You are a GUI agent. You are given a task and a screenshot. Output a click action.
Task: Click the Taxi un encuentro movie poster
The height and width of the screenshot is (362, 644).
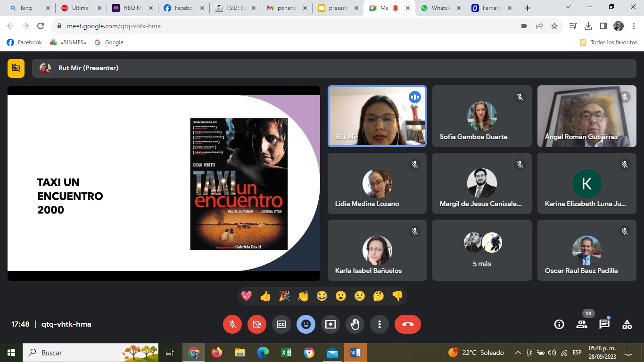(239, 184)
